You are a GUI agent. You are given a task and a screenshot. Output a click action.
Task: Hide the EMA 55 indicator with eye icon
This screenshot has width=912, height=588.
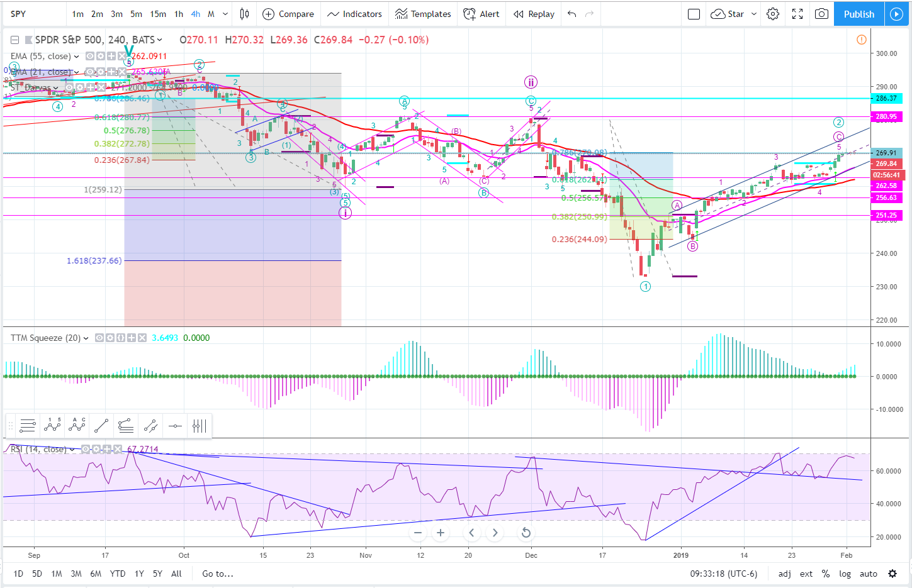(x=89, y=56)
